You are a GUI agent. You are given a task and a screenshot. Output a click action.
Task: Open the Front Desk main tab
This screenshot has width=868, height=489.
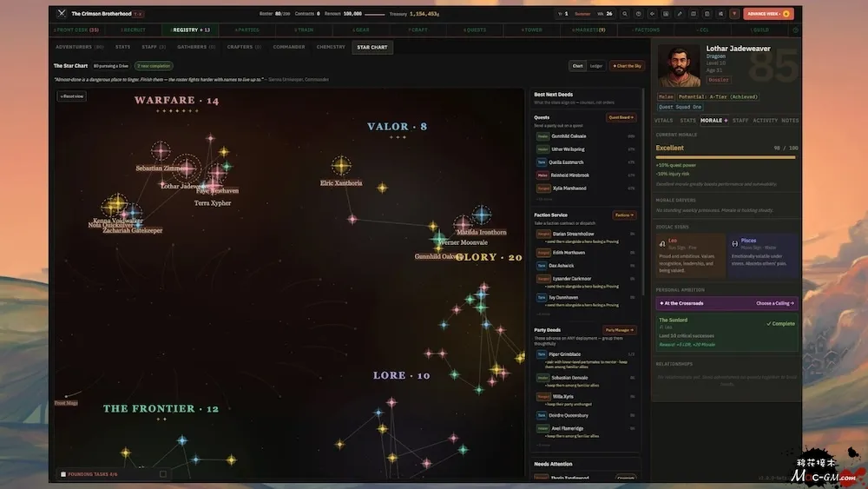pyautogui.click(x=76, y=30)
